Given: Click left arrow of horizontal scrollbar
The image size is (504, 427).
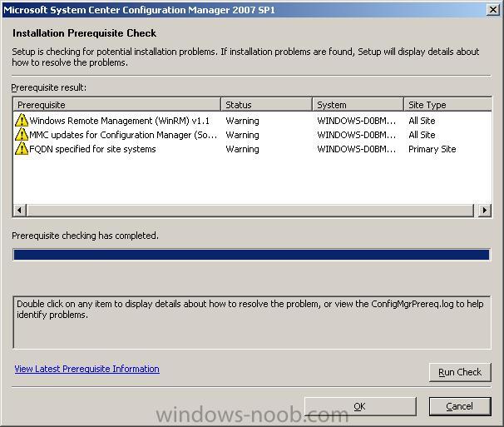Looking at the screenshot, I should (x=20, y=210).
